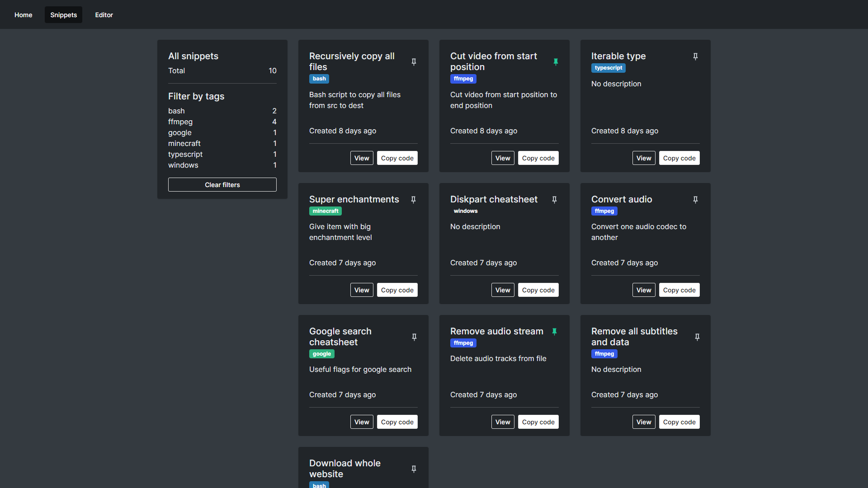Pin the "Super enchantments" snippet

[x=413, y=199]
